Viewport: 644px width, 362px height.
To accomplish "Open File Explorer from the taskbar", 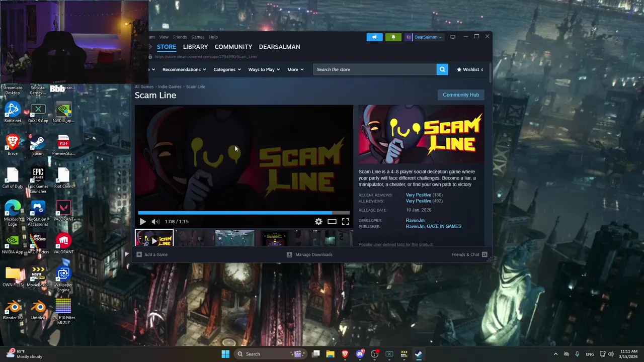I will pos(330,354).
